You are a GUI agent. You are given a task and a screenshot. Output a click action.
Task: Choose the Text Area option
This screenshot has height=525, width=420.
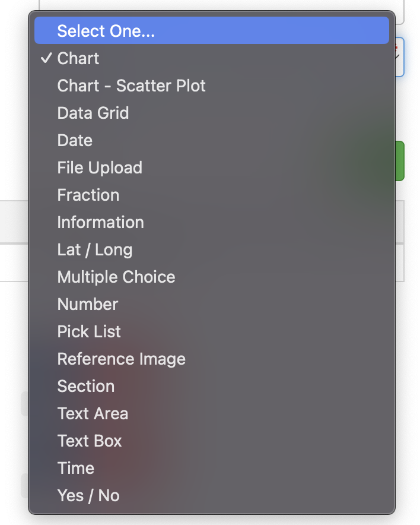pyautogui.click(x=93, y=413)
